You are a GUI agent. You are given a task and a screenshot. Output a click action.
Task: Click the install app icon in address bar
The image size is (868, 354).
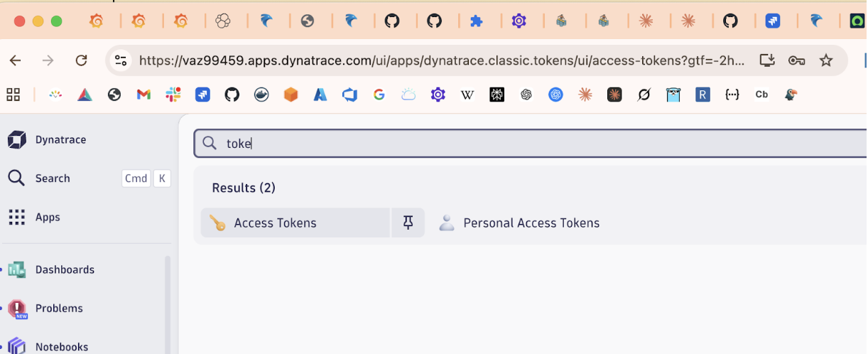tap(767, 60)
